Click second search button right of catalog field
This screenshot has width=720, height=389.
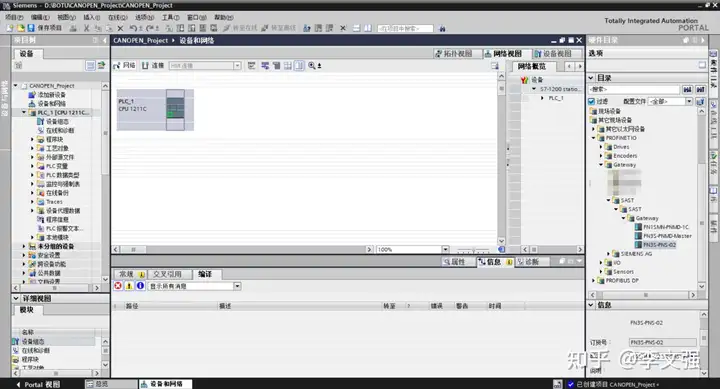(x=700, y=89)
